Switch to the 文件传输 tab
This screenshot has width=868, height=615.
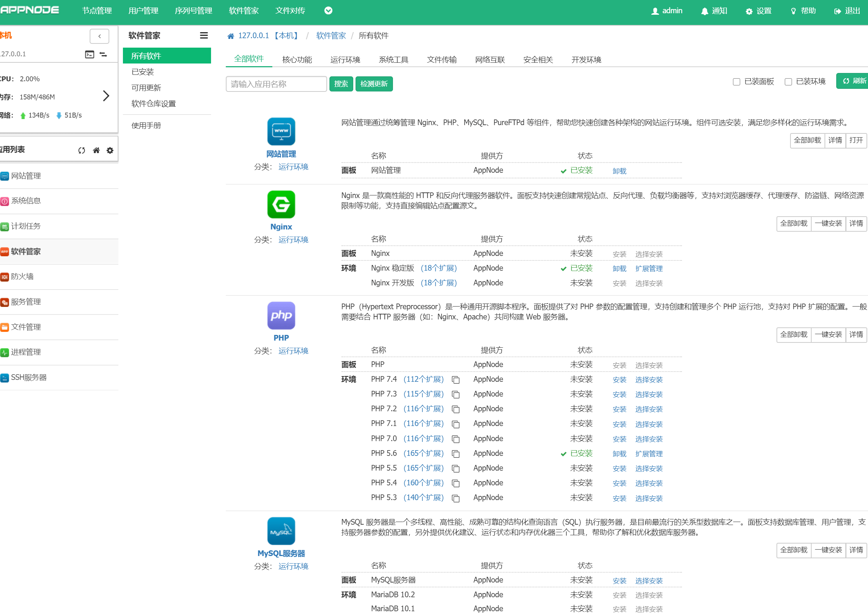point(442,59)
